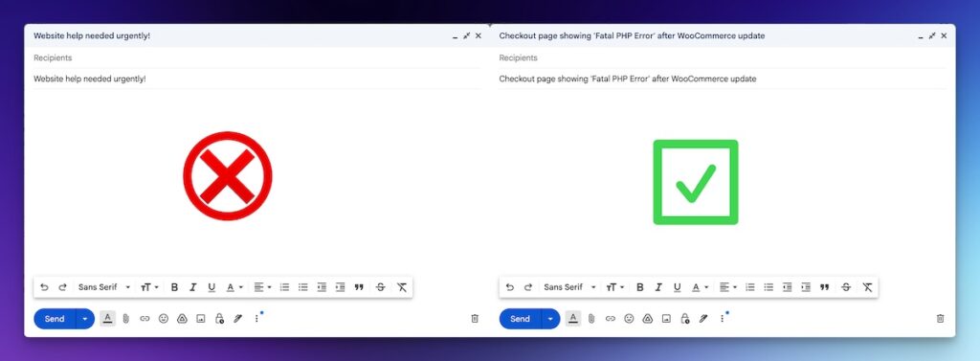Indent less in the left compose window

[x=322, y=287]
